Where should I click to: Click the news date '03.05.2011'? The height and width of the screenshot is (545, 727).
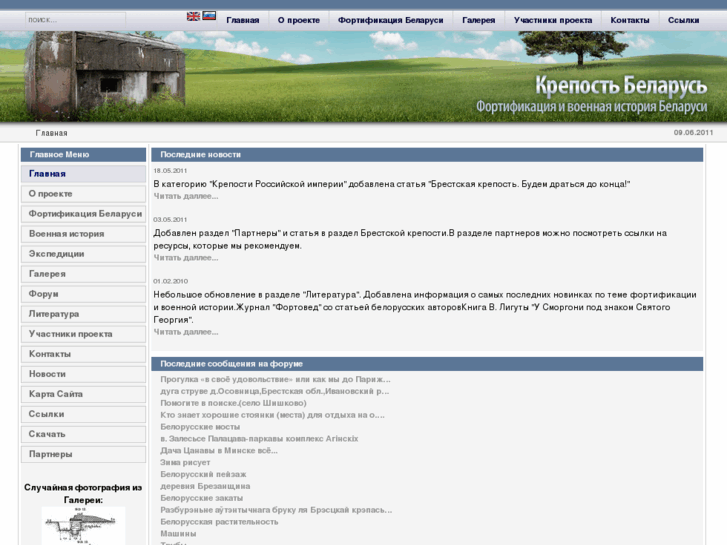click(x=170, y=219)
